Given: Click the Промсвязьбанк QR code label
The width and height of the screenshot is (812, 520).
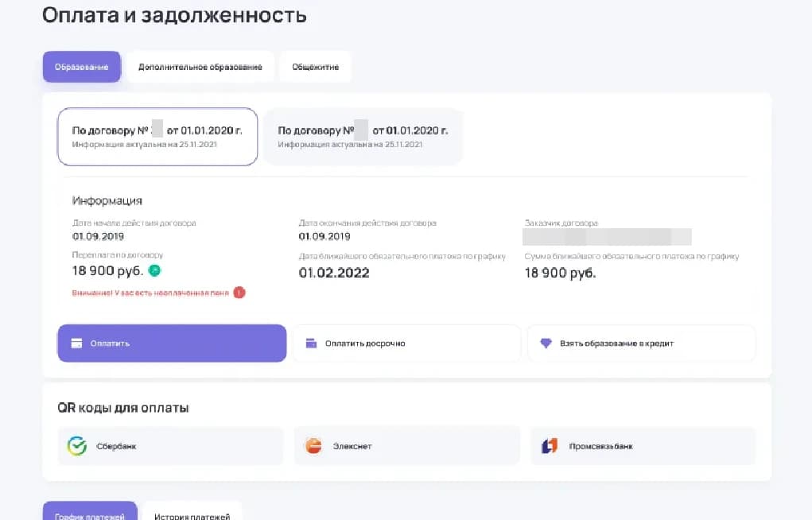Looking at the screenshot, I should click(x=601, y=446).
